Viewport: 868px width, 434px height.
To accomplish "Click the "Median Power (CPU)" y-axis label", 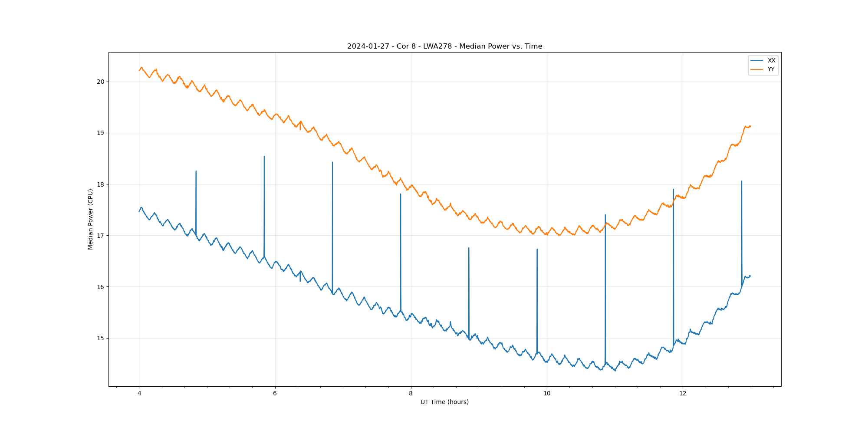I will pos(91,219).
